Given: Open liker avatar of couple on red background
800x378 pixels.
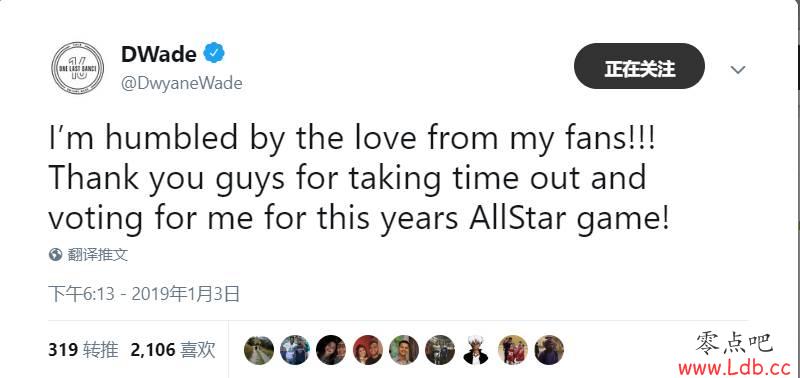Looking at the screenshot, I should click(367, 350).
